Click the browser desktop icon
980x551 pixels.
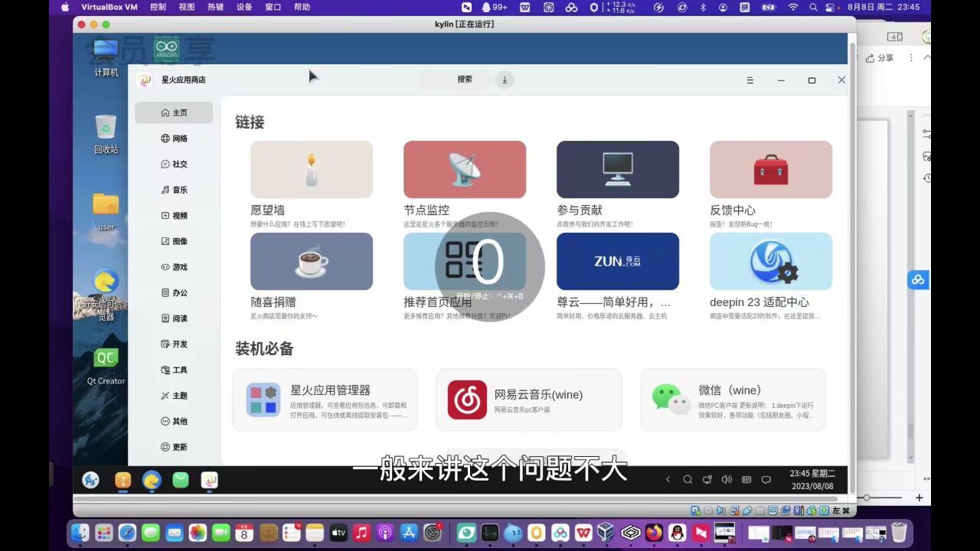point(106,294)
